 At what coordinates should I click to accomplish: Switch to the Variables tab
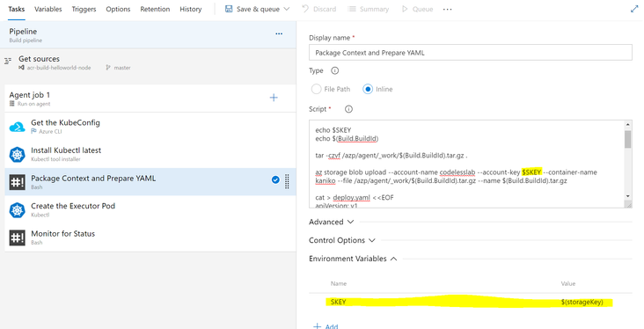coord(48,9)
